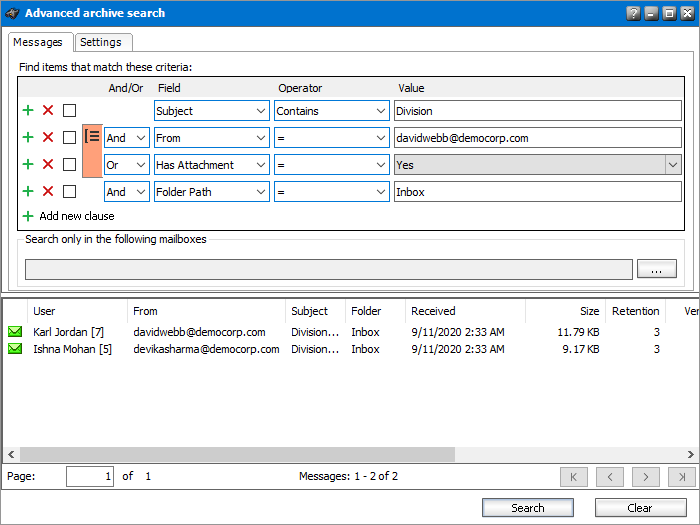Image resolution: width=700 pixels, height=525 pixels.
Task: Go to the last results page
Action: (682, 477)
